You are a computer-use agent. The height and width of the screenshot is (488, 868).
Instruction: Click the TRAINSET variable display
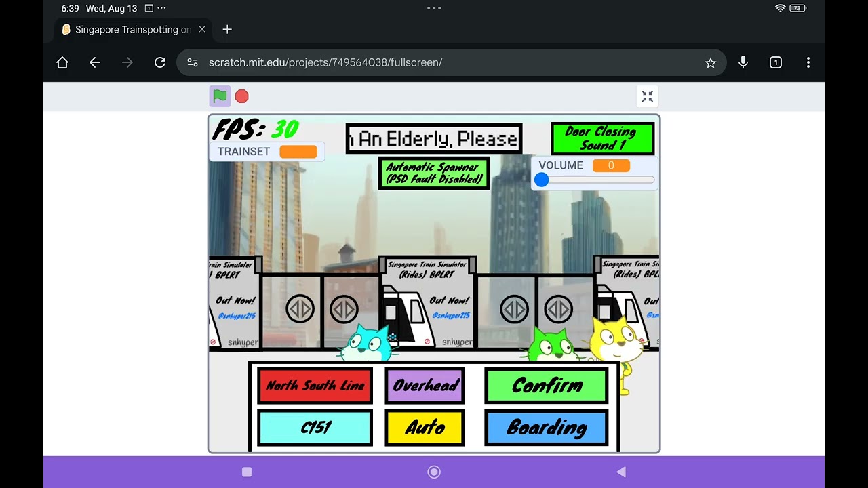tap(267, 152)
